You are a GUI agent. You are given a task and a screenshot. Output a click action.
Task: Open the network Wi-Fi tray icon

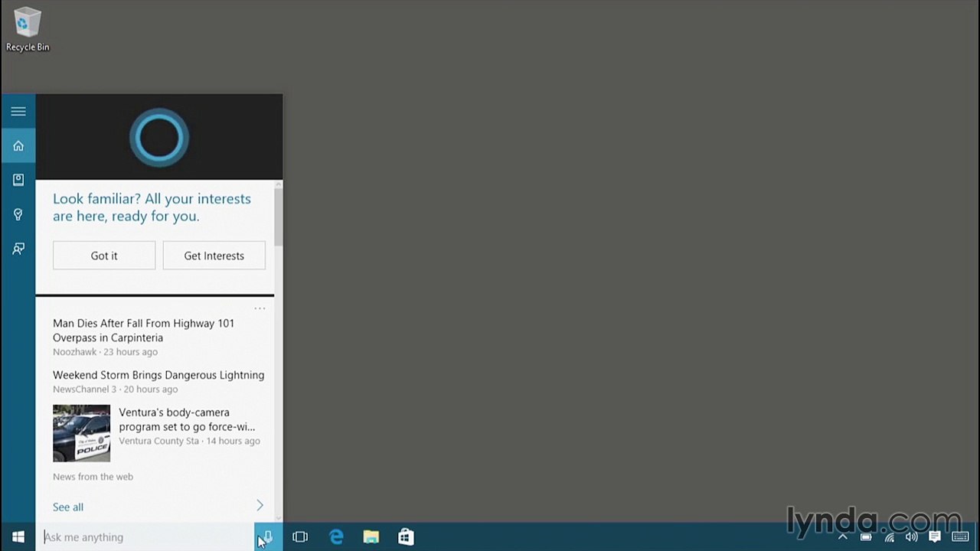[x=889, y=537]
